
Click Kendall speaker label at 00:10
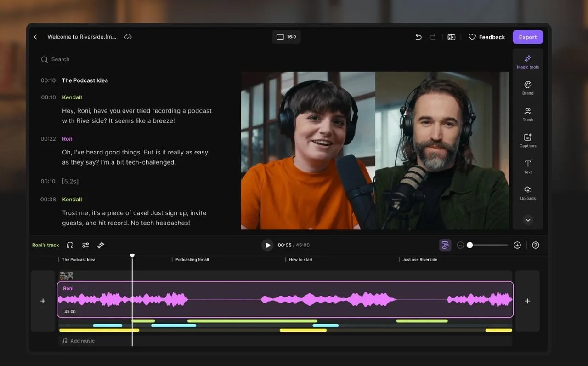72,97
